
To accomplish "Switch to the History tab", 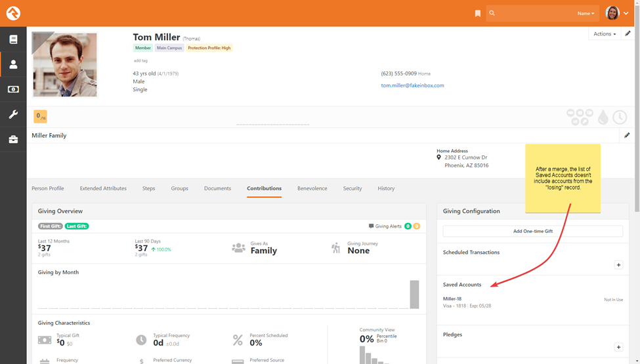I will tap(386, 188).
